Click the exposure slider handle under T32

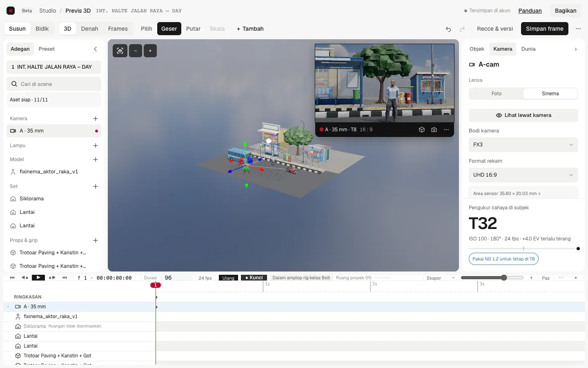[578, 249]
